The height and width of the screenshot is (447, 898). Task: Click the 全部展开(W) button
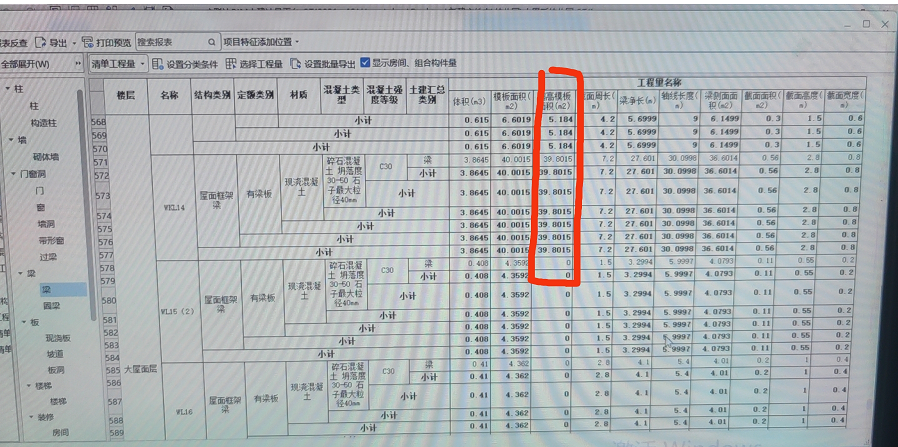(26, 64)
